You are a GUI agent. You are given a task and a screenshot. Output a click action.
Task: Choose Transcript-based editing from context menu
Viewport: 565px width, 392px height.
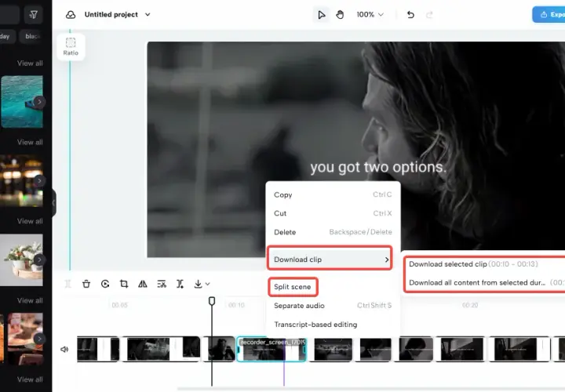coord(333,325)
